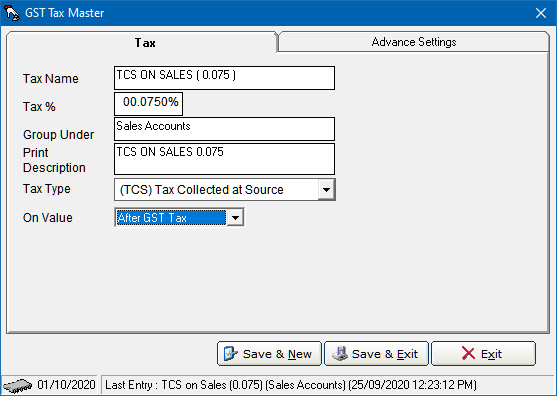Click the Tax Name label
The image size is (557, 396).
51,78
